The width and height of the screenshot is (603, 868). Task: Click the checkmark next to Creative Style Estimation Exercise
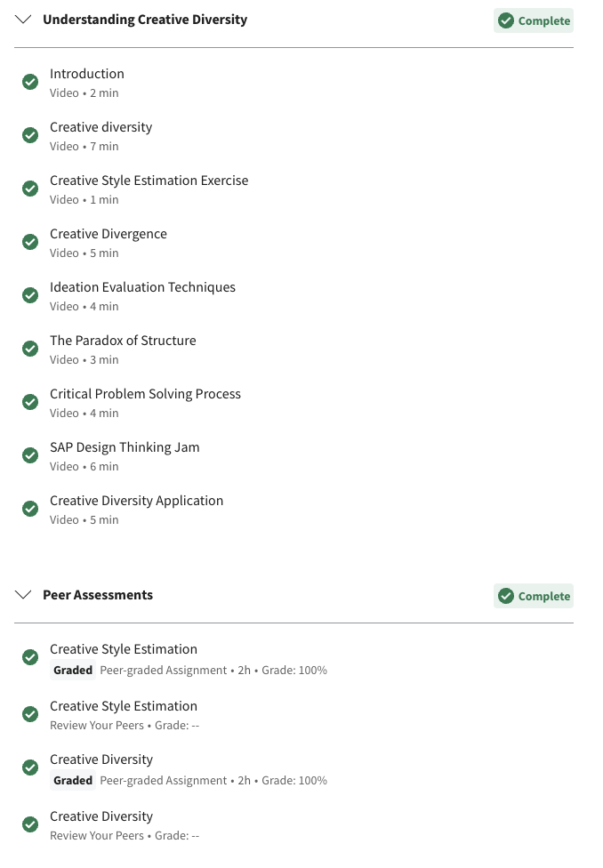30,189
